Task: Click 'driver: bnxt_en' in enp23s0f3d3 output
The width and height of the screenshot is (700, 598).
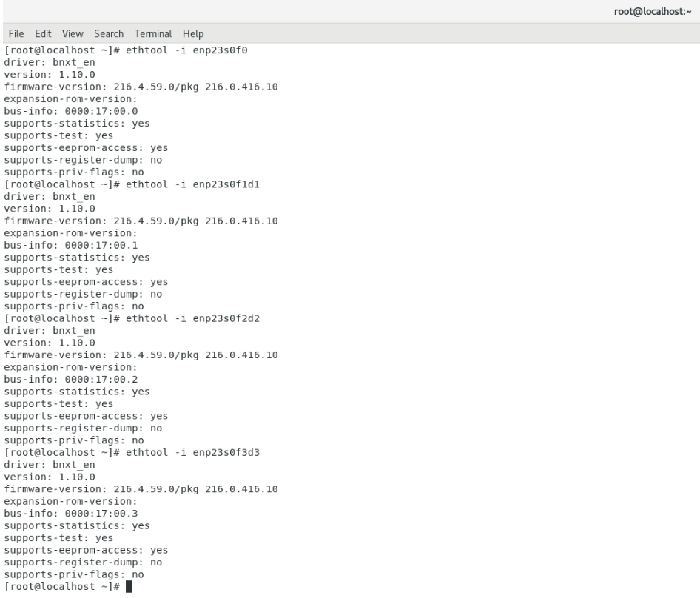Action: pos(50,465)
